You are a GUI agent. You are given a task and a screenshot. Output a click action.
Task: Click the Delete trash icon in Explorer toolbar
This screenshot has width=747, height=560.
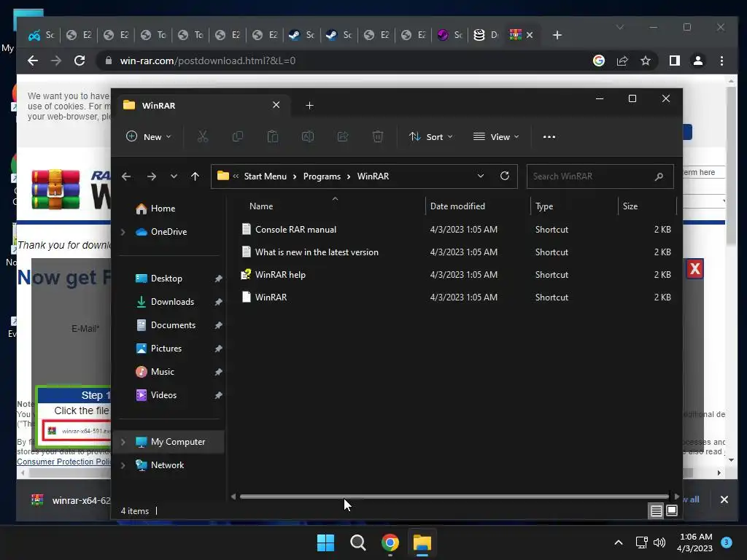pos(377,136)
